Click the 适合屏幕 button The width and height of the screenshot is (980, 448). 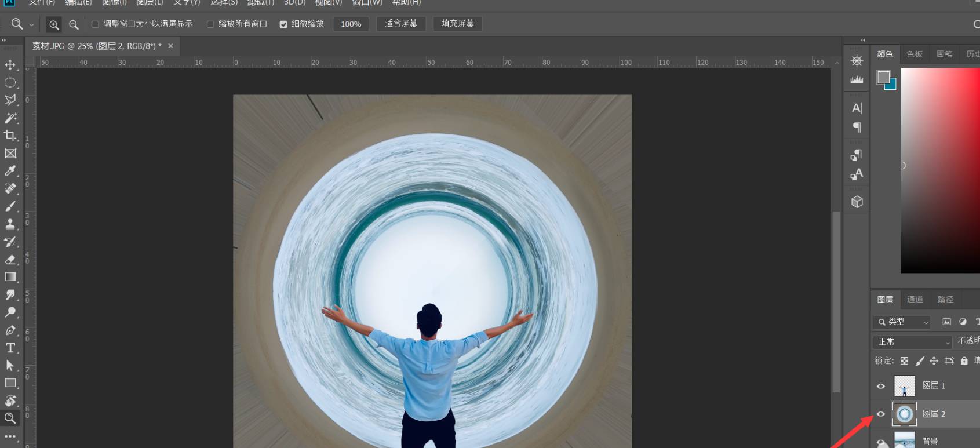point(401,24)
